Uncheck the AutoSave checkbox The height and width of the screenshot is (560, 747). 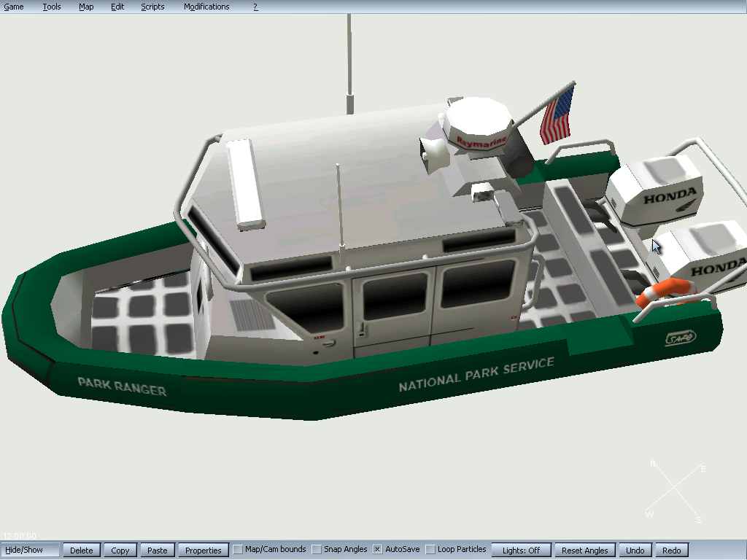click(x=377, y=550)
